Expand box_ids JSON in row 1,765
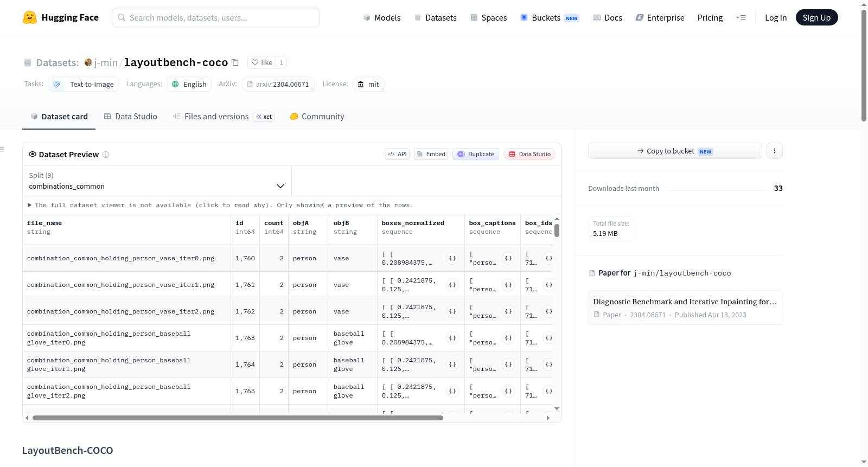This screenshot has width=868, height=467. (x=548, y=391)
